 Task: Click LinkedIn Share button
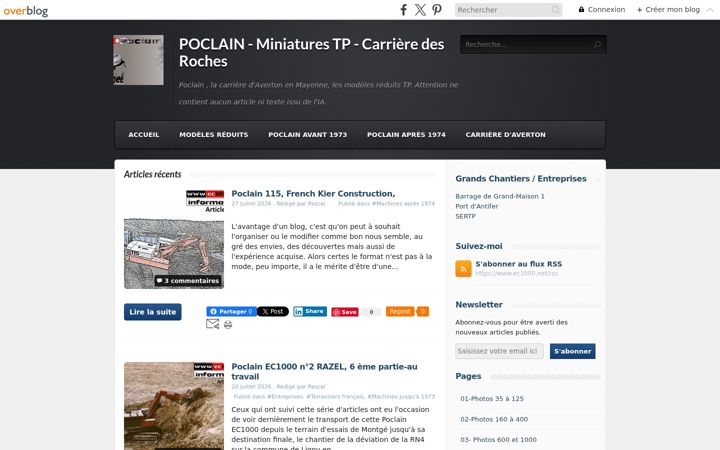point(310,311)
